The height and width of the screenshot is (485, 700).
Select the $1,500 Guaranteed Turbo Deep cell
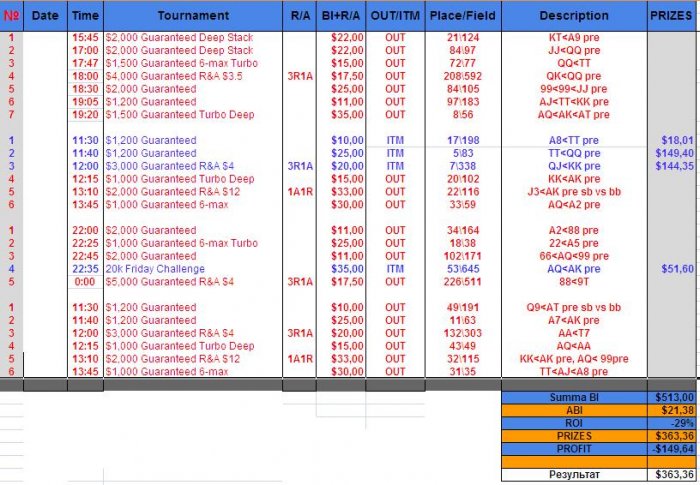[193, 115]
